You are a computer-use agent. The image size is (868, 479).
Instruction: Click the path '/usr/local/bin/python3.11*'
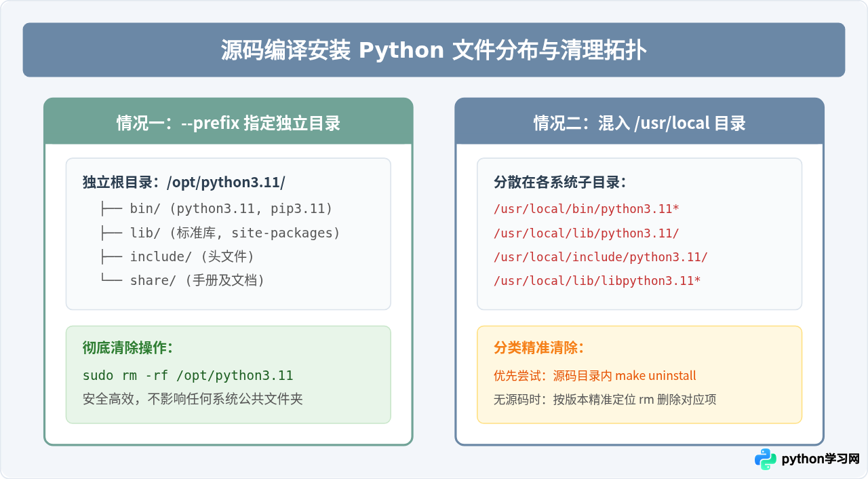coord(587,209)
